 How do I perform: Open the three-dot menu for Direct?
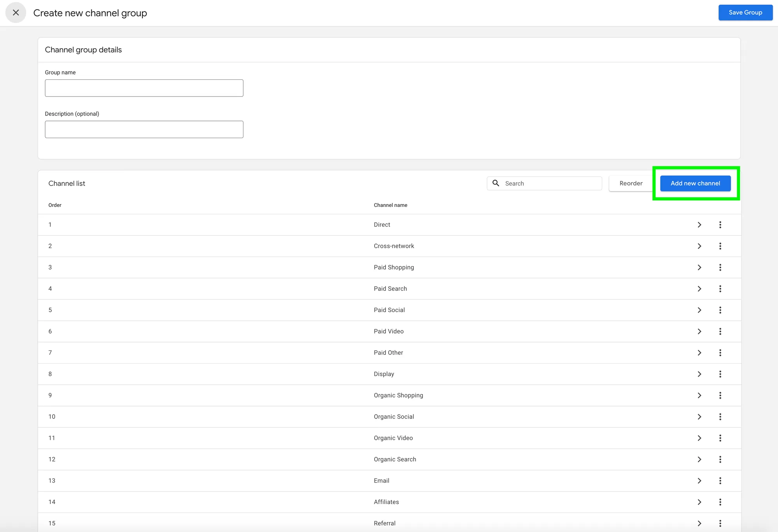pyautogui.click(x=720, y=225)
